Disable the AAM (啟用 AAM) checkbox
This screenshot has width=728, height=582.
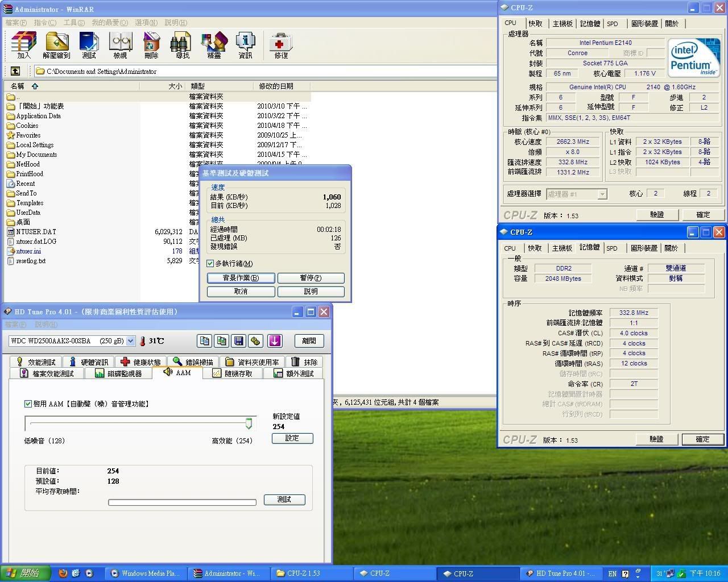[28, 404]
